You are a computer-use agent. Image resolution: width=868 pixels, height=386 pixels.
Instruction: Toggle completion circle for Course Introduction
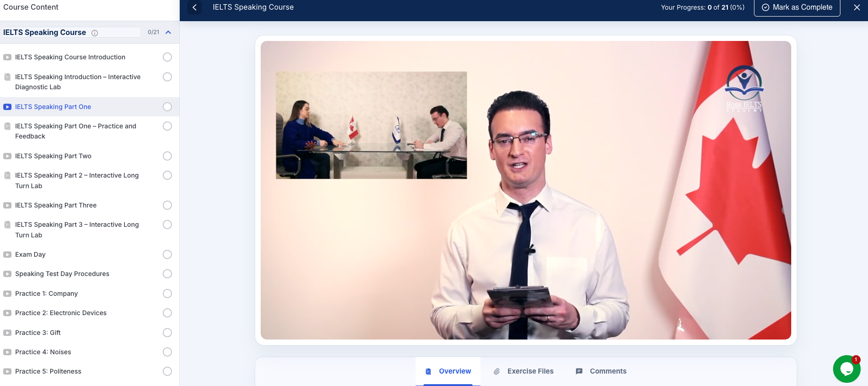pos(167,57)
